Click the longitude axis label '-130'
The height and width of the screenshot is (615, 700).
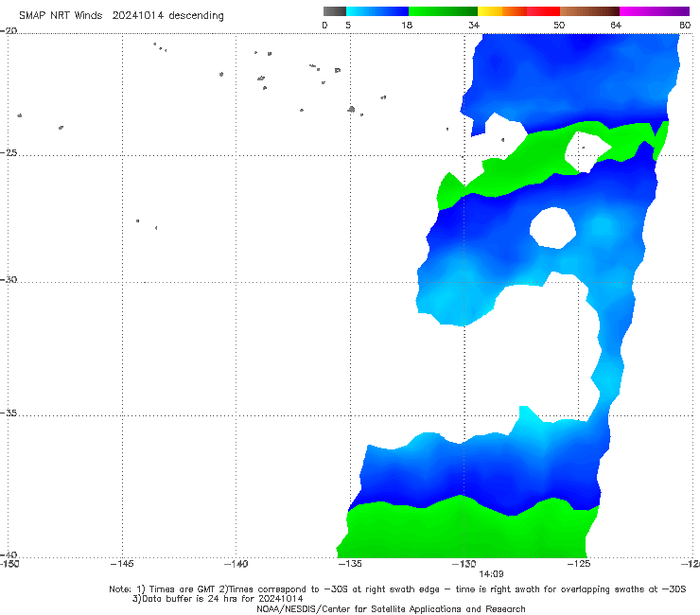click(x=464, y=564)
